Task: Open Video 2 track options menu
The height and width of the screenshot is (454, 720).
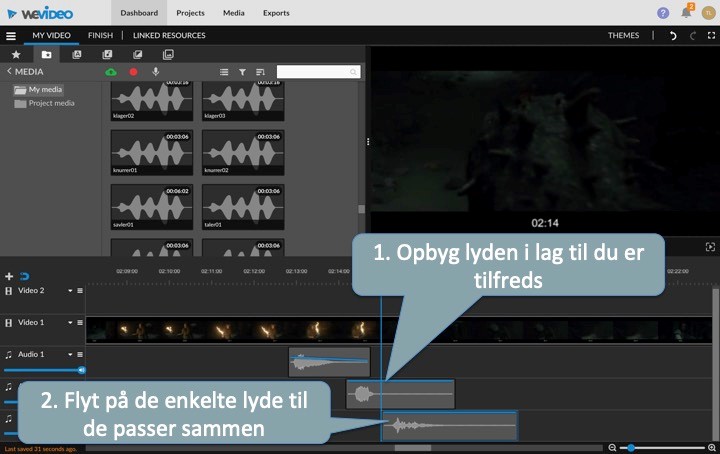Action: point(80,291)
